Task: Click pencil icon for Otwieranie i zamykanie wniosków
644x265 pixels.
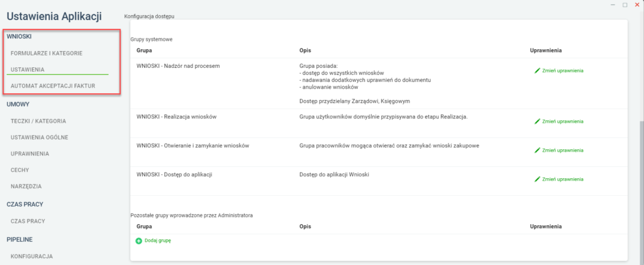Action: (537, 150)
